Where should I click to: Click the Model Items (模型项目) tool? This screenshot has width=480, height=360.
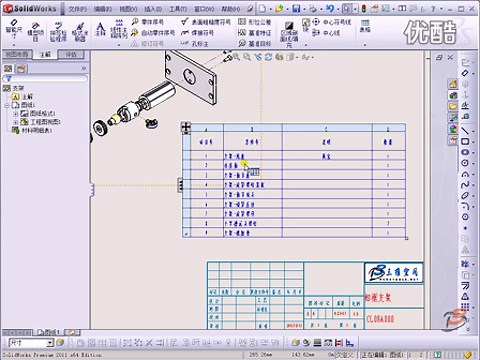coord(35,31)
